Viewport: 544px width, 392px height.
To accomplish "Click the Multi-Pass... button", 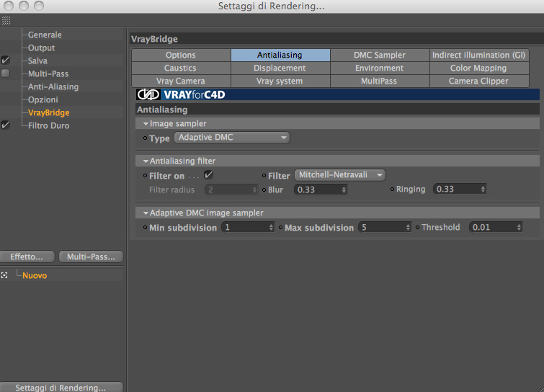I will (91, 257).
